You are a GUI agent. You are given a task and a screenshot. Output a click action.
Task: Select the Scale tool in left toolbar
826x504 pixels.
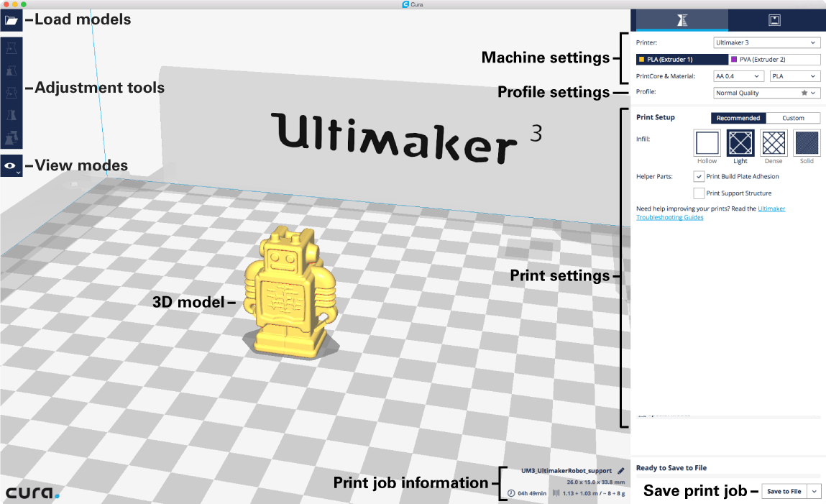coord(11,70)
